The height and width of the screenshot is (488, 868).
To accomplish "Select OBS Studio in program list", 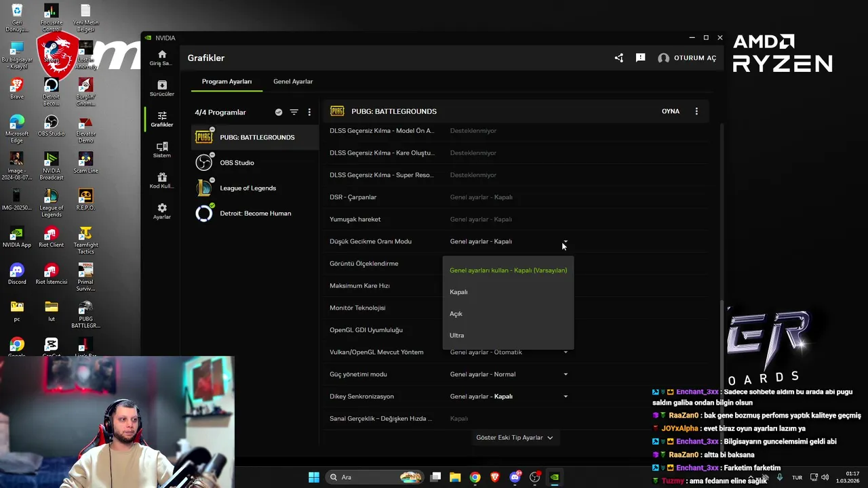I will (x=255, y=163).
